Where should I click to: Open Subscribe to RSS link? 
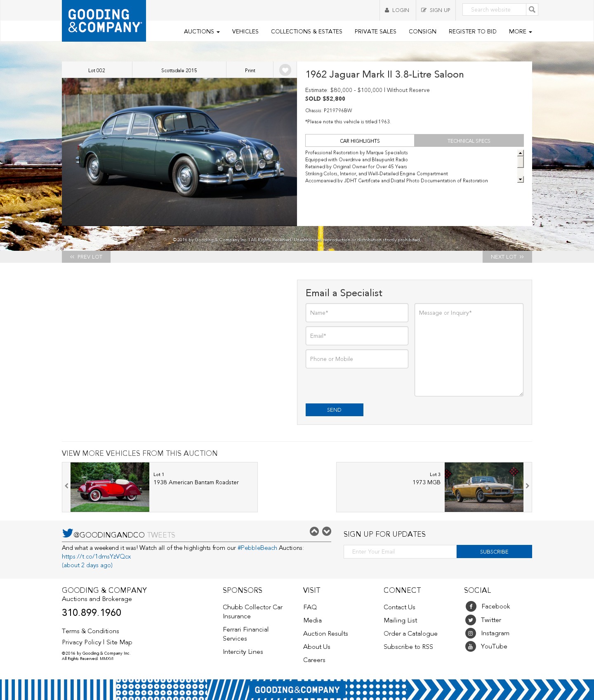[x=408, y=647]
